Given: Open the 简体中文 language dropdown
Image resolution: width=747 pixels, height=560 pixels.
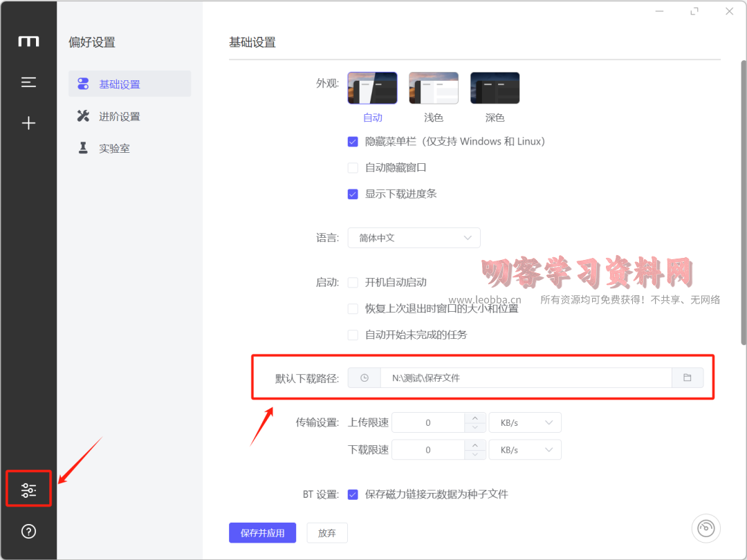Looking at the screenshot, I should (x=414, y=237).
